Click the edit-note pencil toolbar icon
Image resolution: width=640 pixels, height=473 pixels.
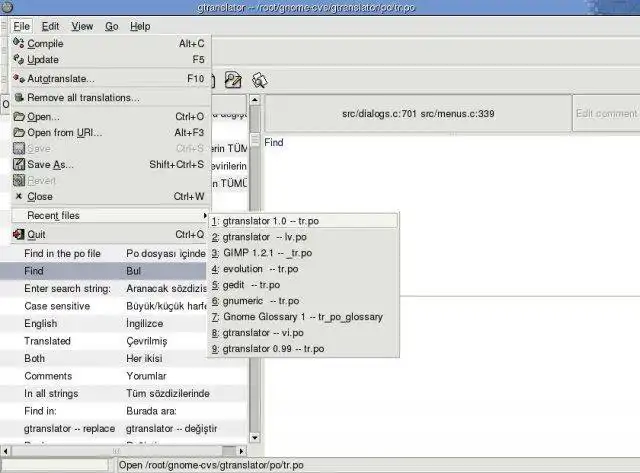[x=233, y=80]
